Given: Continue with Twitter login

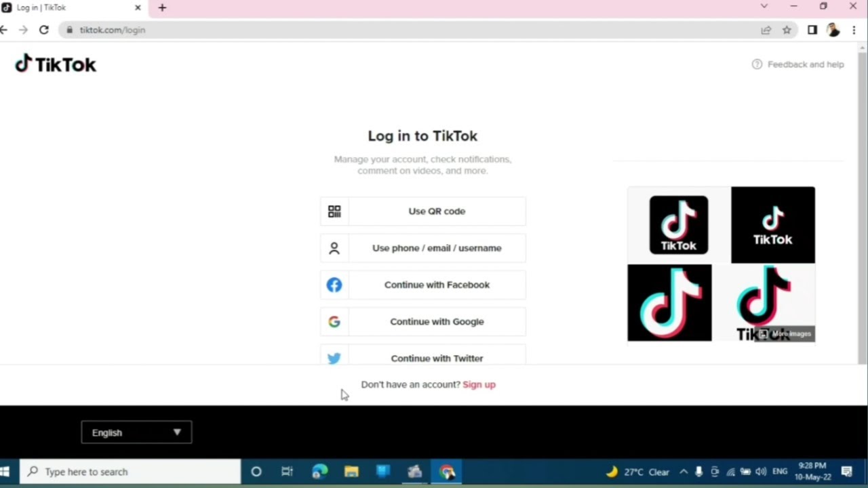Looking at the screenshot, I should pos(423,355).
